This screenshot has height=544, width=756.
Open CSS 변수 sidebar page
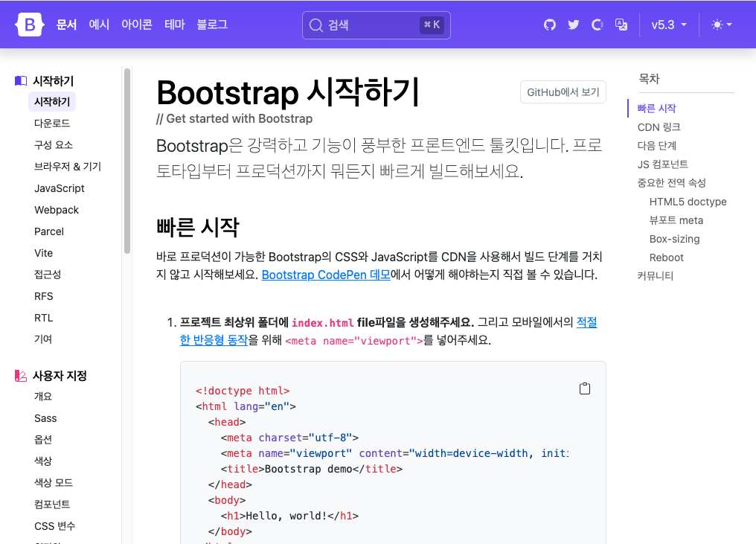pos(54,526)
